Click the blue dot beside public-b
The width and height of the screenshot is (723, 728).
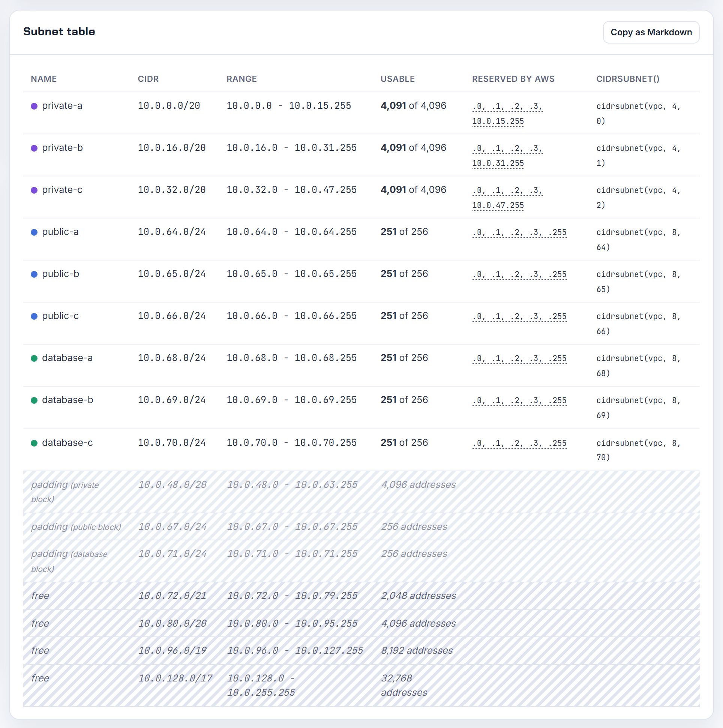[34, 274]
